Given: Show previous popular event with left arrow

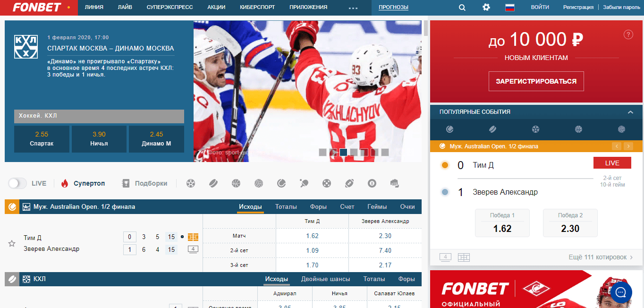Looking at the screenshot, I should [617, 146].
